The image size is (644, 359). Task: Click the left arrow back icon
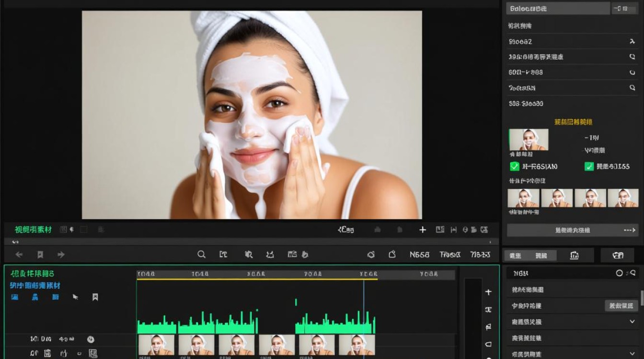pyautogui.click(x=19, y=255)
